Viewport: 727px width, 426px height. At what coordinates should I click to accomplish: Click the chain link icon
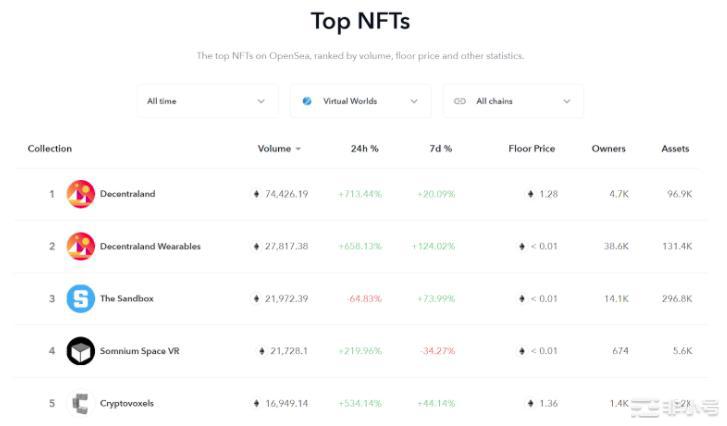point(460,101)
